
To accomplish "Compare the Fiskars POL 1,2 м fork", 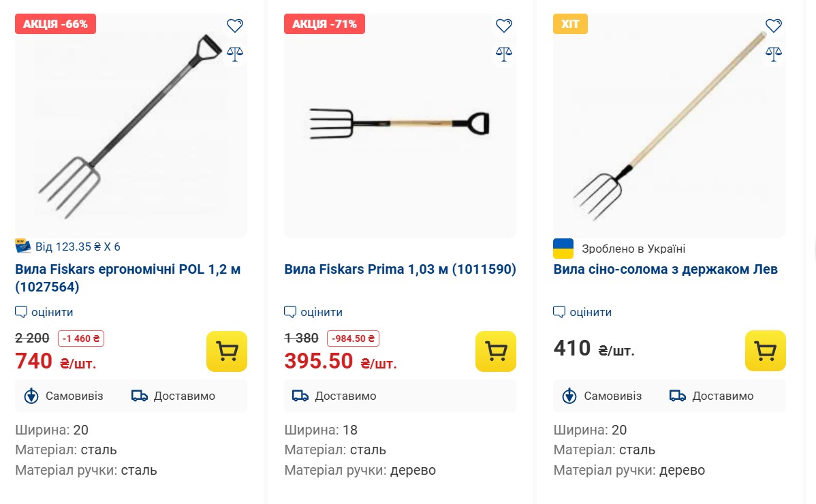I will coord(235,54).
